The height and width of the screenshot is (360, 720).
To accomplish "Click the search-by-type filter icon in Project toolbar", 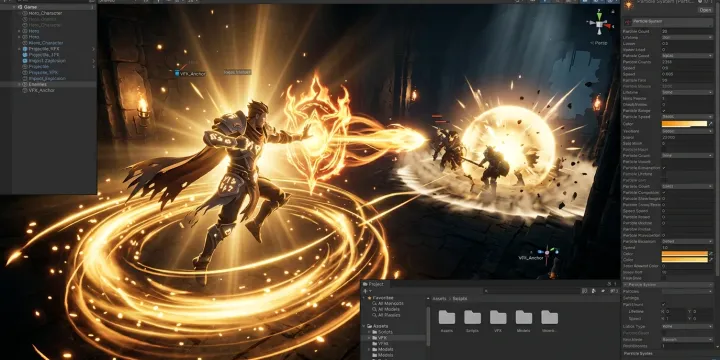I will click(585, 291).
